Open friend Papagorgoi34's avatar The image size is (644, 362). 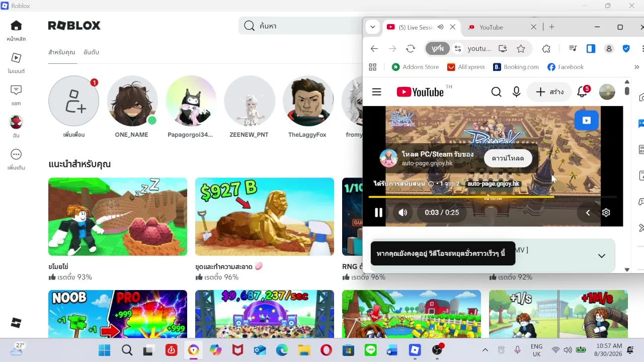(x=191, y=101)
